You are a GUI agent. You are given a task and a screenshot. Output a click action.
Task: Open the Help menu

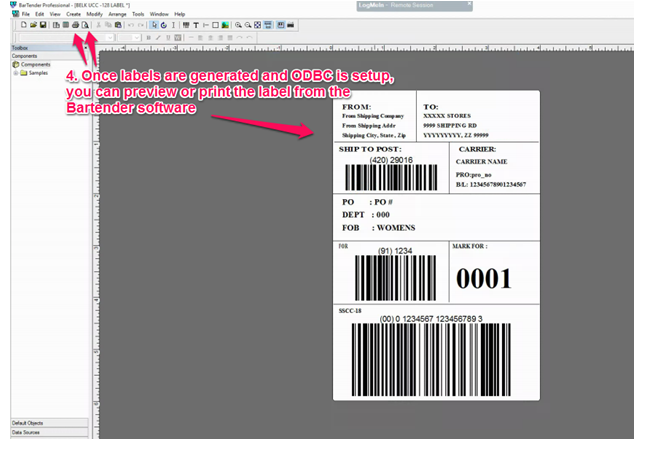[180, 14]
